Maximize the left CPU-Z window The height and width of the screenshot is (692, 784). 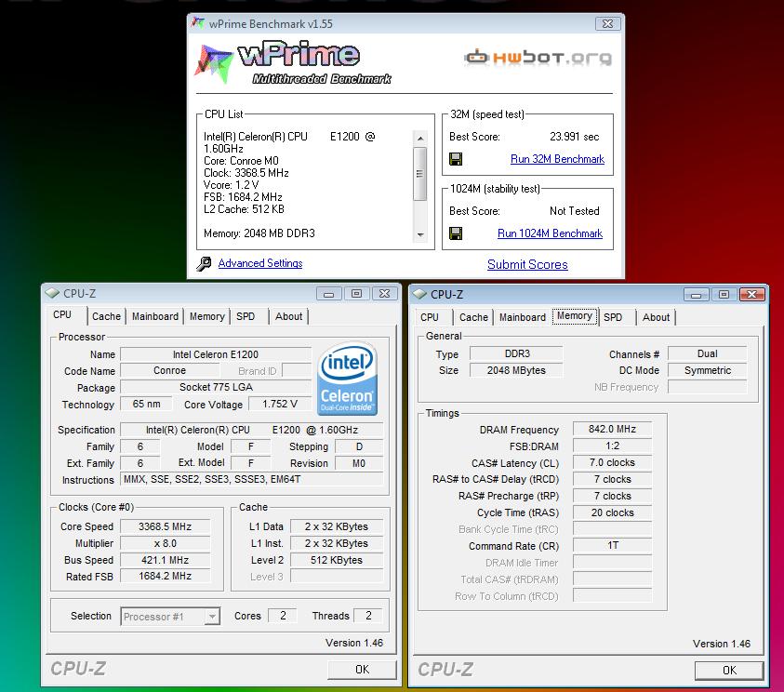[356, 294]
